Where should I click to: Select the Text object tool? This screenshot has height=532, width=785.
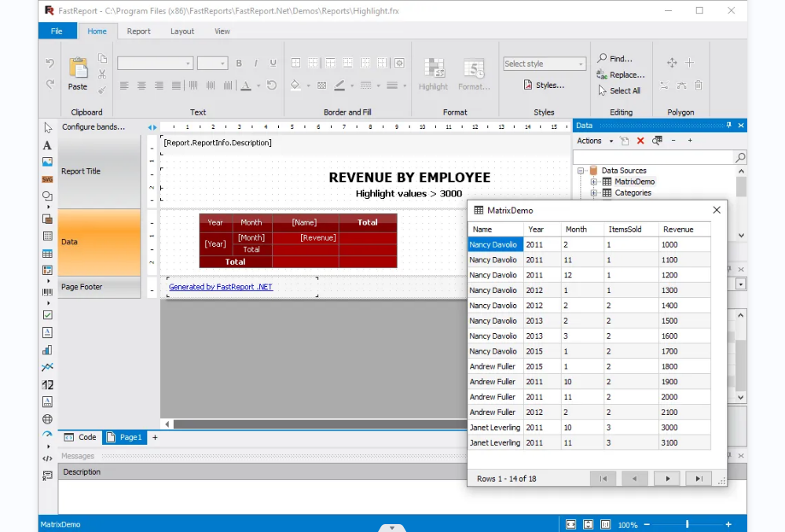tap(47, 145)
